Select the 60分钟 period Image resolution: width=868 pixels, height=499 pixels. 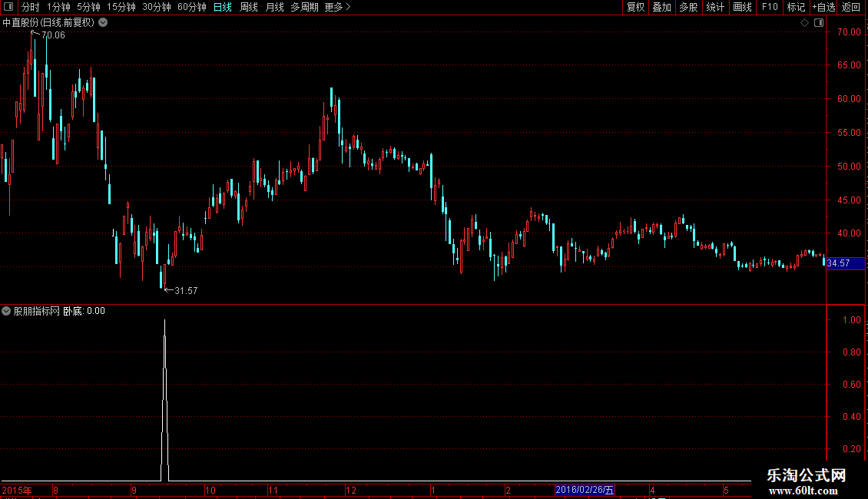pyautogui.click(x=191, y=7)
